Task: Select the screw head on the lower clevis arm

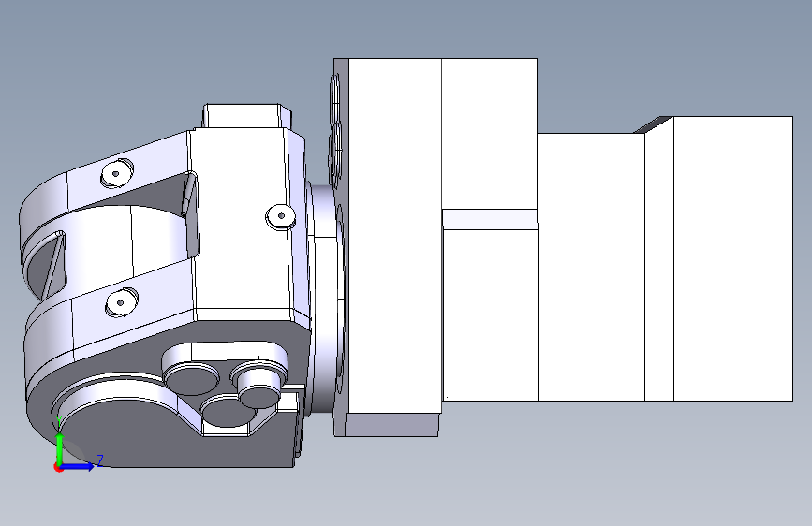Action: pyautogui.click(x=121, y=301)
